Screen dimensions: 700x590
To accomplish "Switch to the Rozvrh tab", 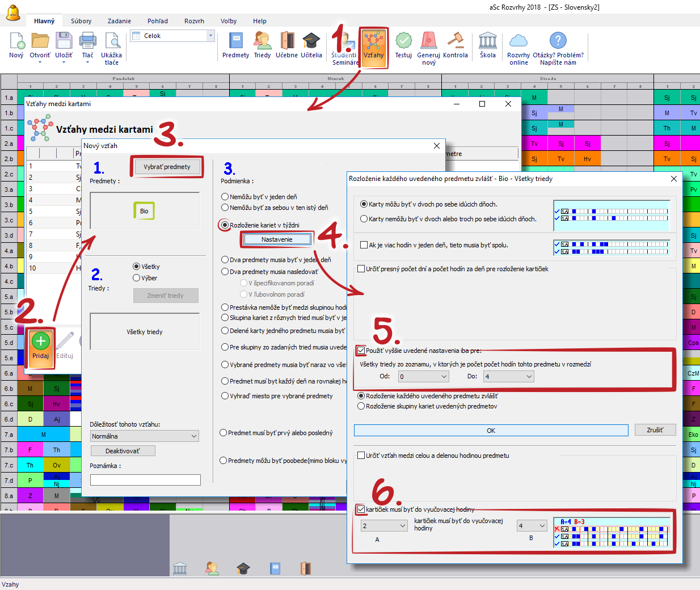I will coord(194,21).
